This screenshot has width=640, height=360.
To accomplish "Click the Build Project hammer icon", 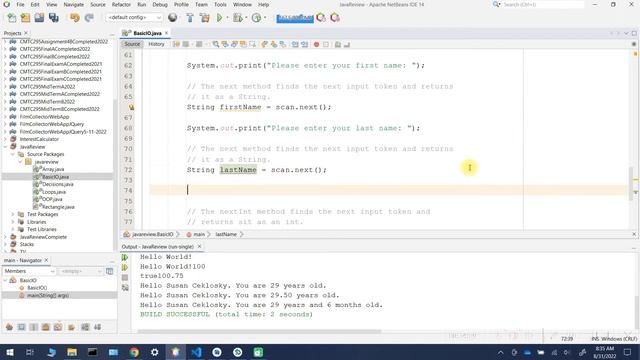I will (190, 18).
